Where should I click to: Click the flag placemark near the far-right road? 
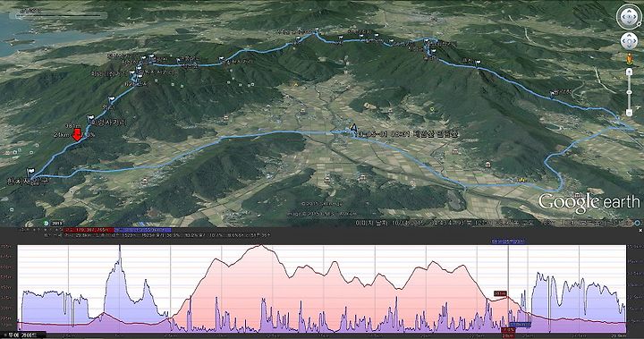(554, 94)
